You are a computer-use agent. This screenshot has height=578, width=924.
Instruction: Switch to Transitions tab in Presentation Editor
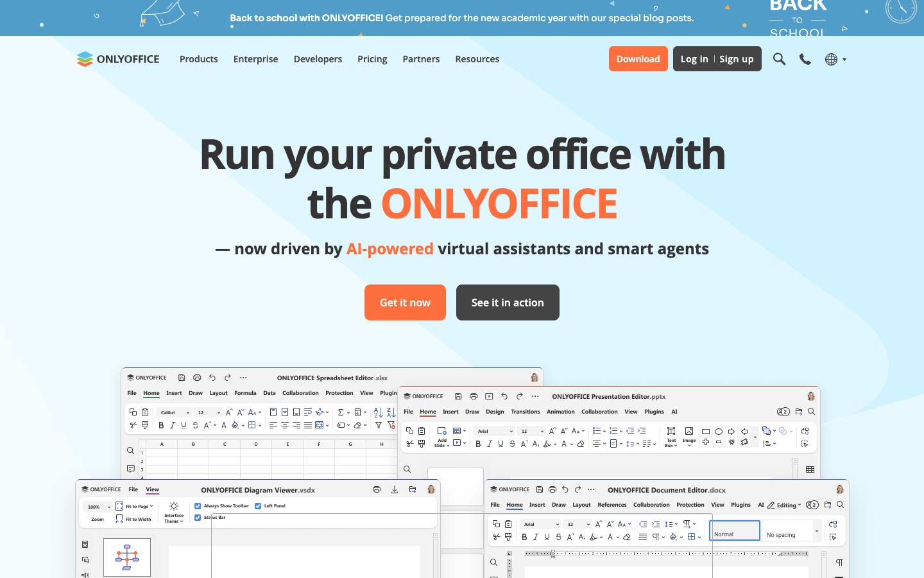[526, 412]
